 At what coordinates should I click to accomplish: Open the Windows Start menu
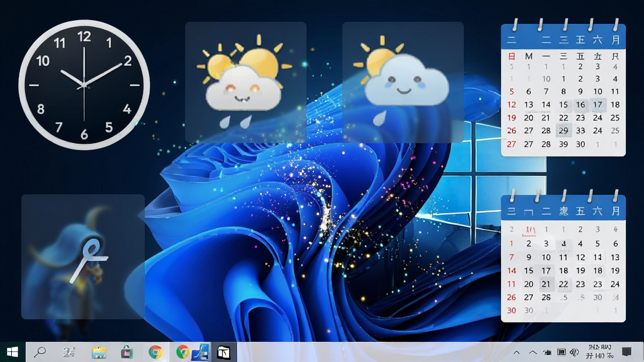coord(13,352)
